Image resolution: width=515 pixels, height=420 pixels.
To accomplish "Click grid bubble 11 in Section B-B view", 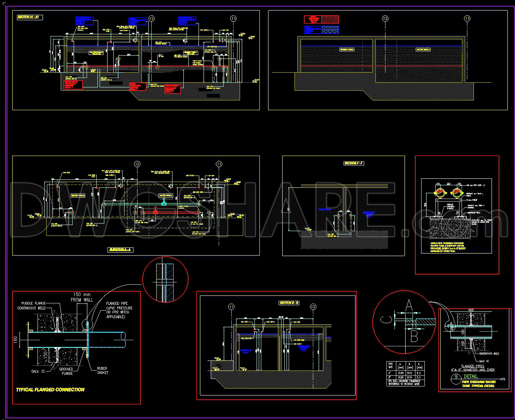I will click(x=231, y=307).
